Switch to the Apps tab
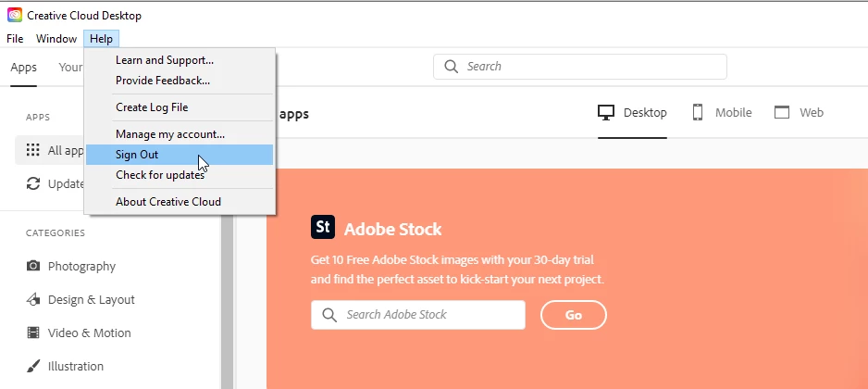 coord(24,68)
